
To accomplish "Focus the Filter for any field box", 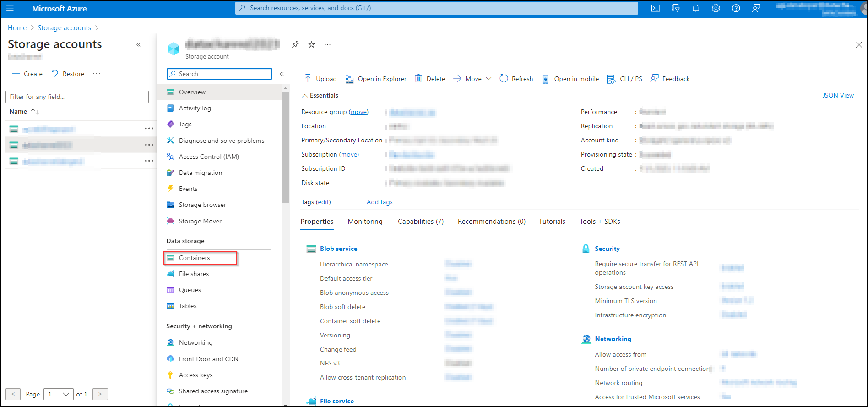I will point(77,97).
